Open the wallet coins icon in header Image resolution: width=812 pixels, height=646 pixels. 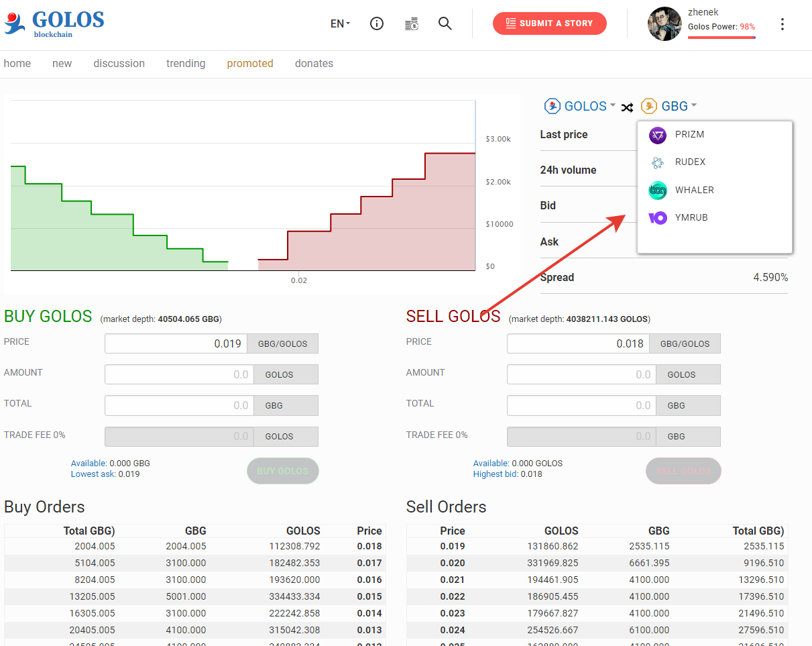[x=412, y=24]
